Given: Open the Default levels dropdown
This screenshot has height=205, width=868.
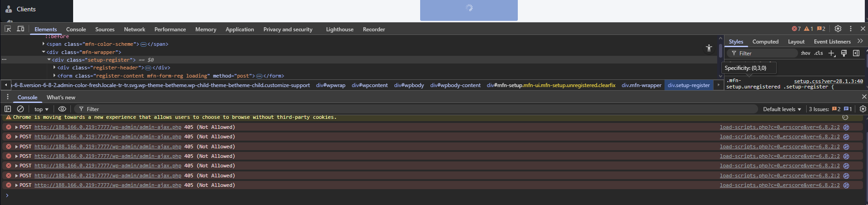Looking at the screenshot, I should [782, 109].
